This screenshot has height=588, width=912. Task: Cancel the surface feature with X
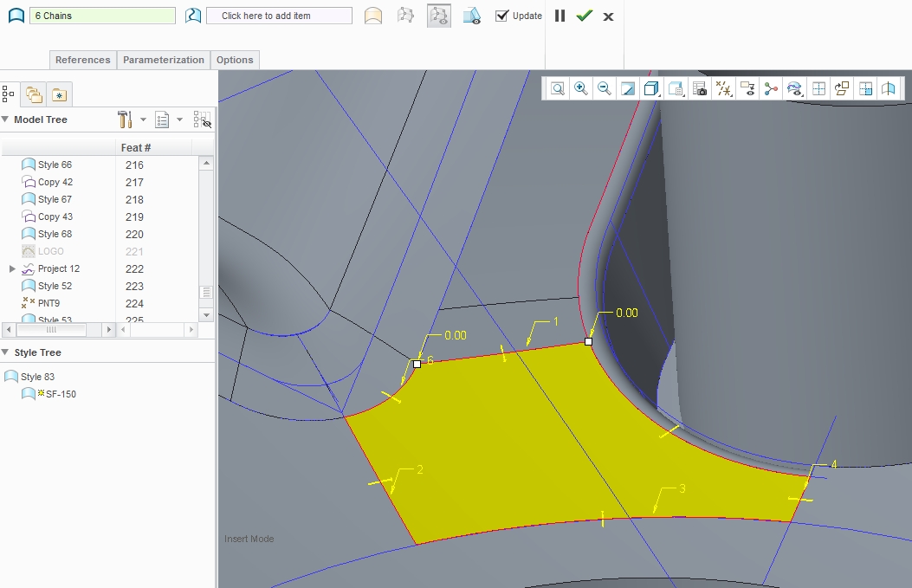608,16
